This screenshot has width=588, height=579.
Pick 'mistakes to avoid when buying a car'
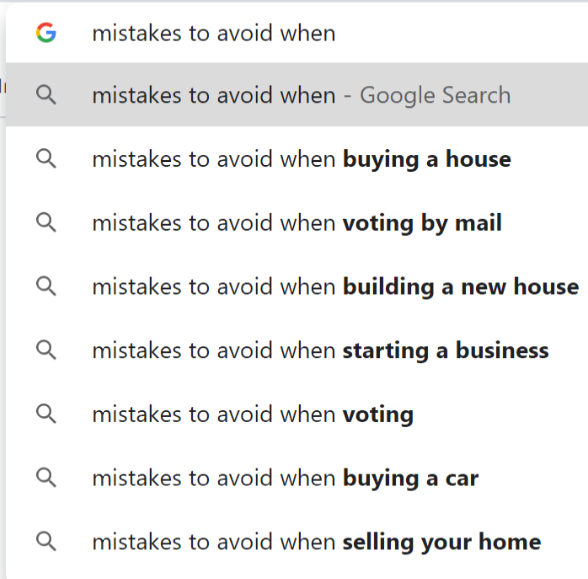[x=297, y=478]
